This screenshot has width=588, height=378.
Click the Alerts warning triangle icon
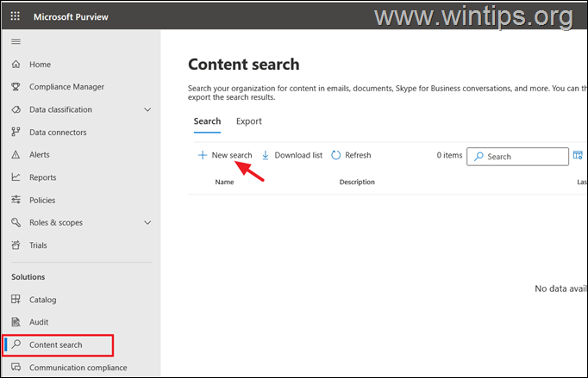pyautogui.click(x=16, y=155)
